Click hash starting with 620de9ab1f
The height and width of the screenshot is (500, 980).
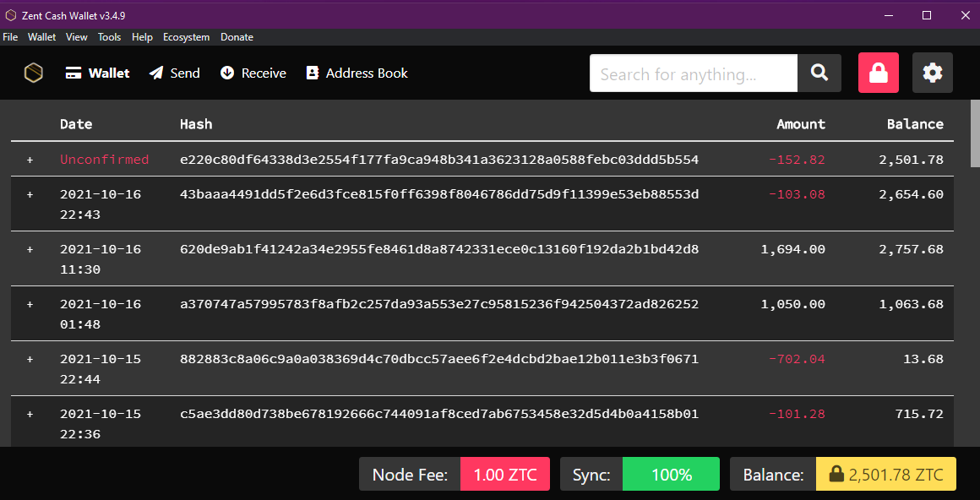439,249
